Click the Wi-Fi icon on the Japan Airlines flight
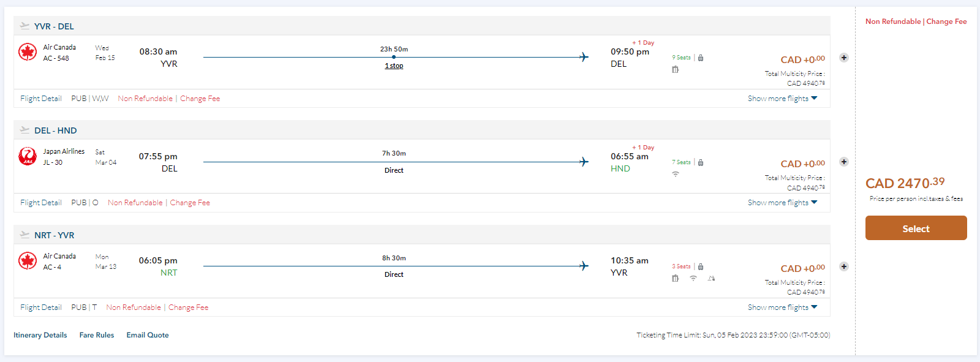This screenshot has height=362, width=980. [676, 174]
